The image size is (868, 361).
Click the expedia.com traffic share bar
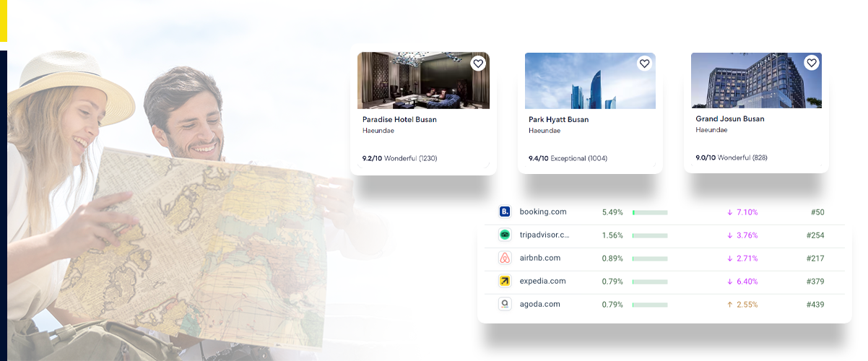click(x=650, y=282)
